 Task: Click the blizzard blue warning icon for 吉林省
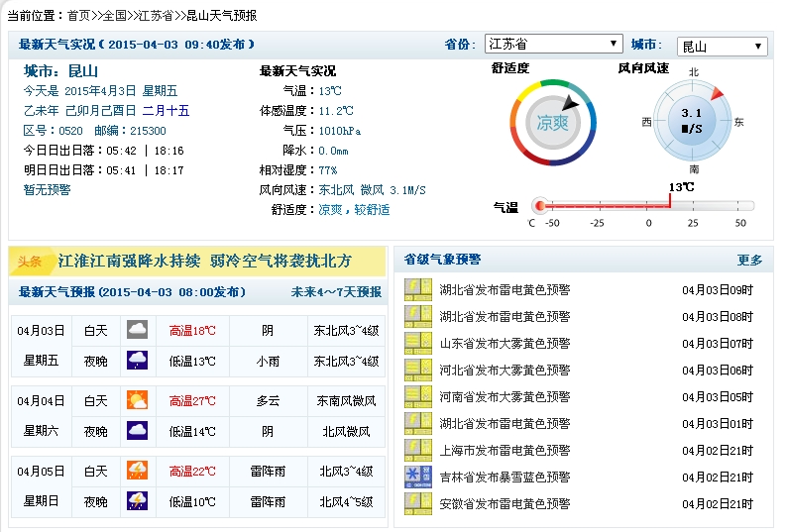tap(418, 477)
